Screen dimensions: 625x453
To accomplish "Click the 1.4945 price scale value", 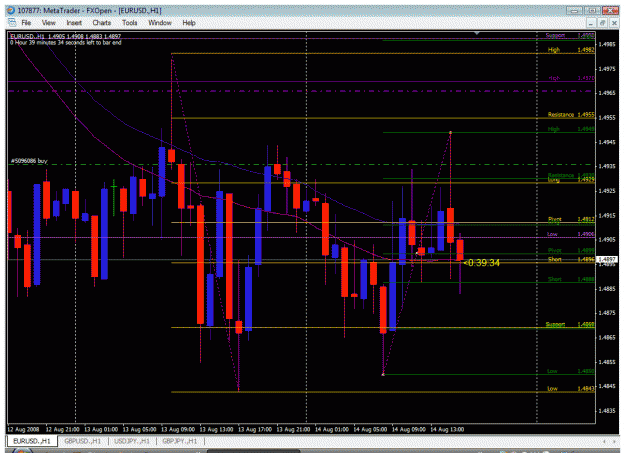I will pos(607,142).
